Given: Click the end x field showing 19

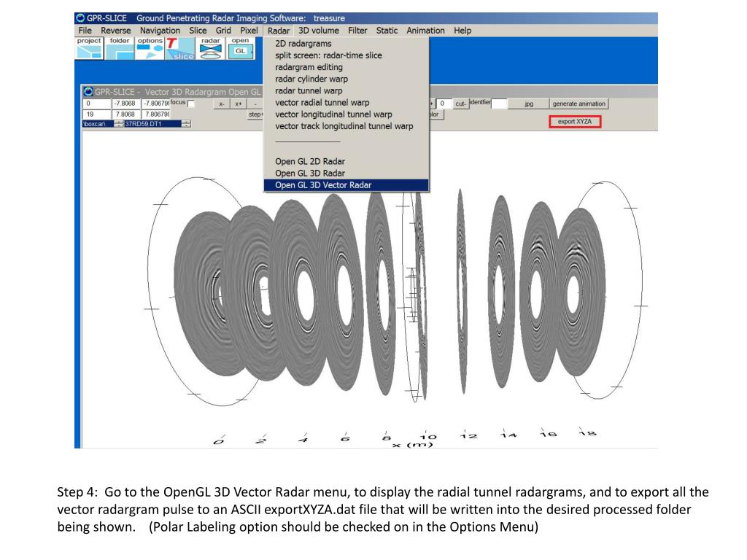Looking at the screenshot, I should pyautogui.click(x=97, y=114).
